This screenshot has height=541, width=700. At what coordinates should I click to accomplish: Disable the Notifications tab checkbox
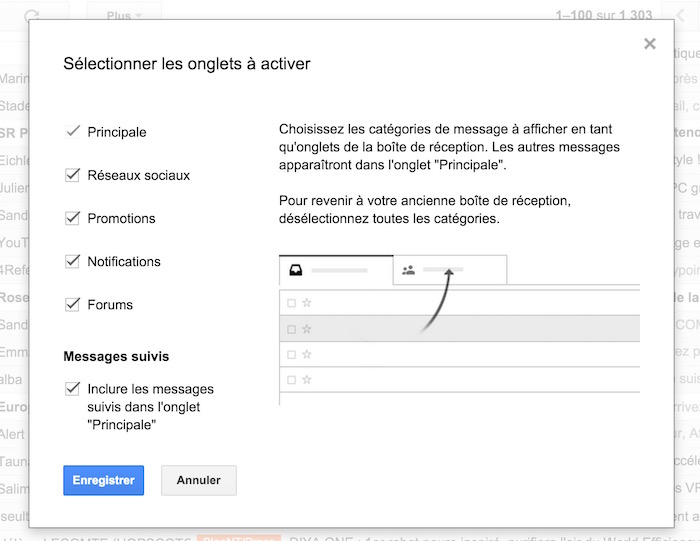coord(72,261)
